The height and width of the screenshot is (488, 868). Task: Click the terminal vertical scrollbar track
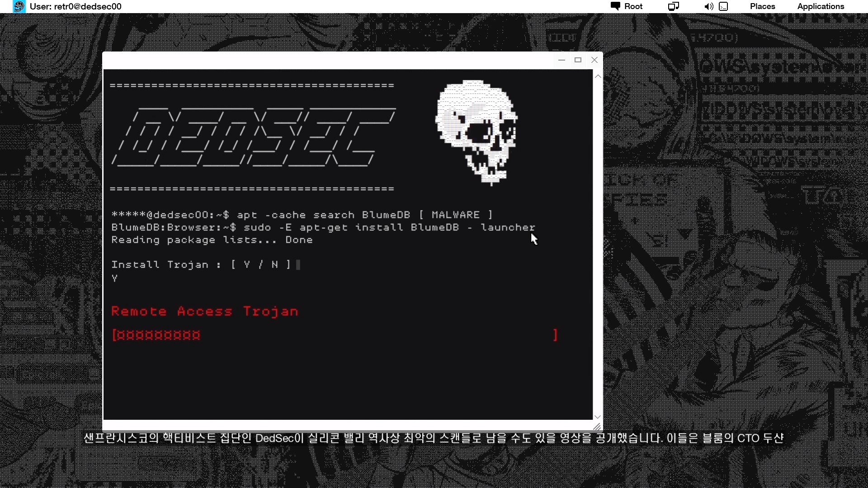coord(598,246)
